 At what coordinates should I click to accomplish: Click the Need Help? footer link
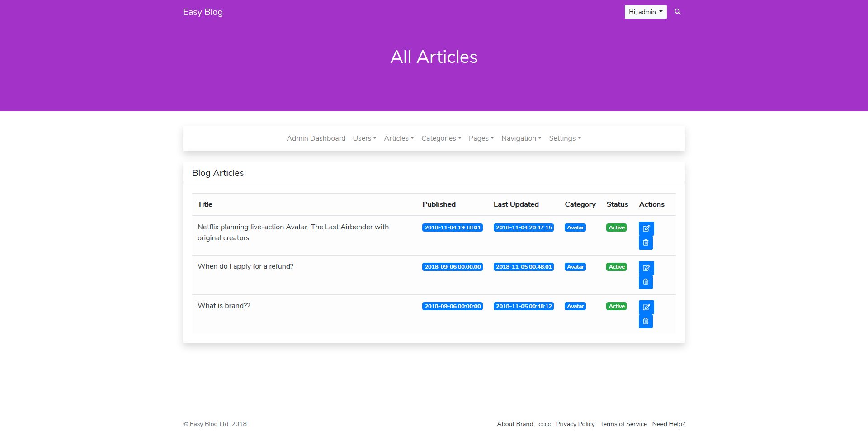668,424
